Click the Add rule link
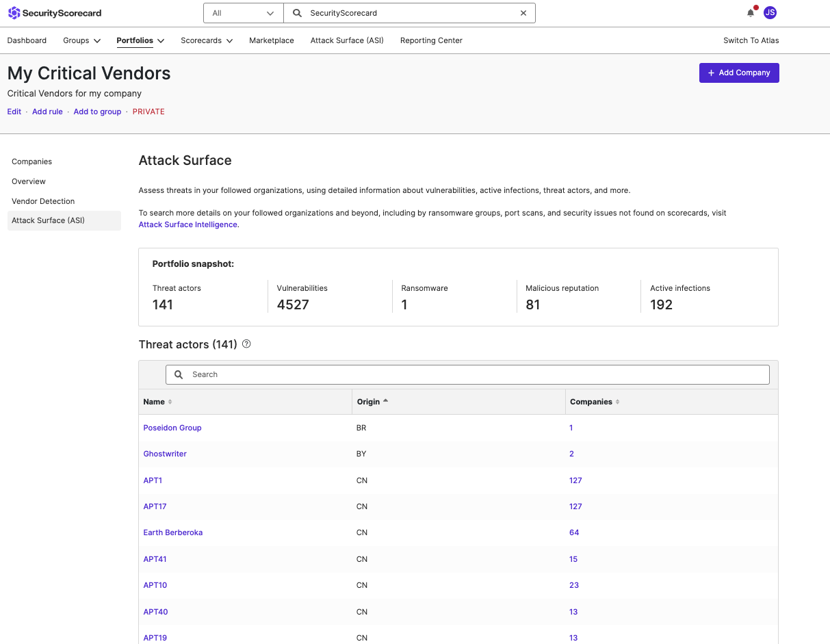 click(47, 112)
